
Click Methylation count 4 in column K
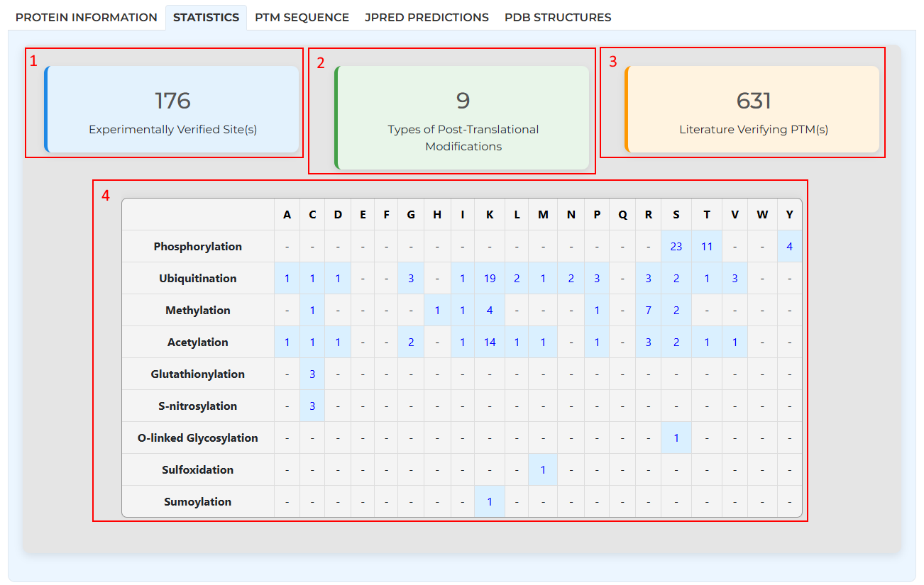point(490,311)
